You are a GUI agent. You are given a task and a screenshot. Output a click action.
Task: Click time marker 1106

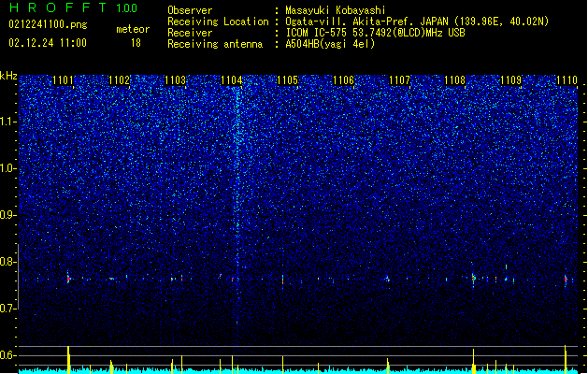point(343,80)
